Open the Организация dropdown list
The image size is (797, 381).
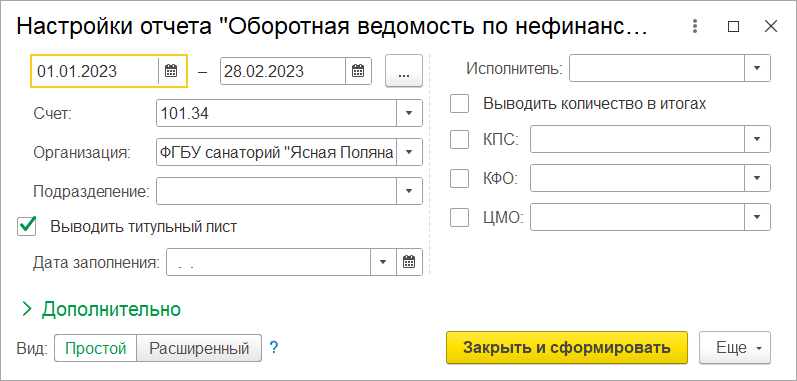click(x=409, y=152)
